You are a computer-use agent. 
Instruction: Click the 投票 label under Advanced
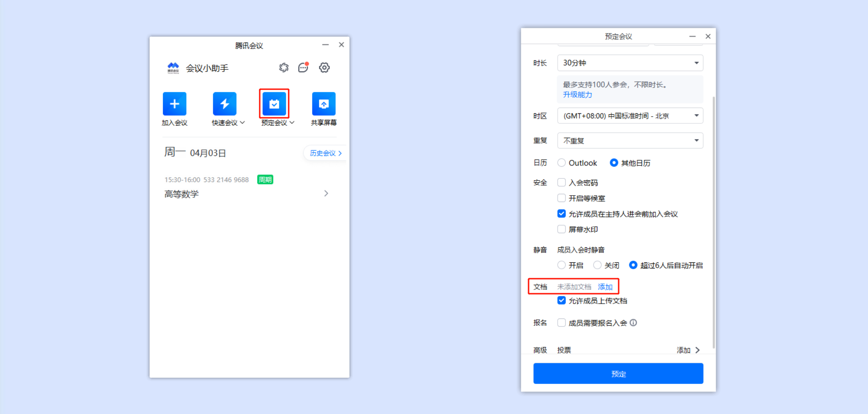pos(564,350)
